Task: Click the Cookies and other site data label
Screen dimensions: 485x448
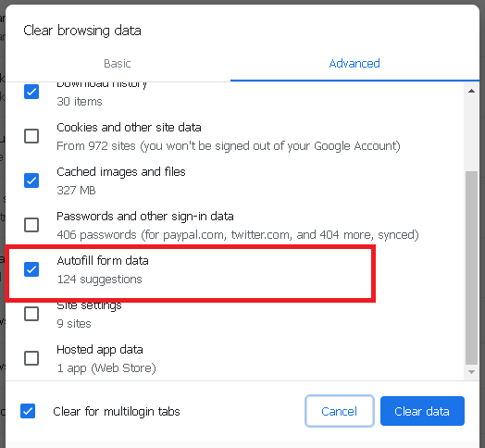Action: click(129, 128)
